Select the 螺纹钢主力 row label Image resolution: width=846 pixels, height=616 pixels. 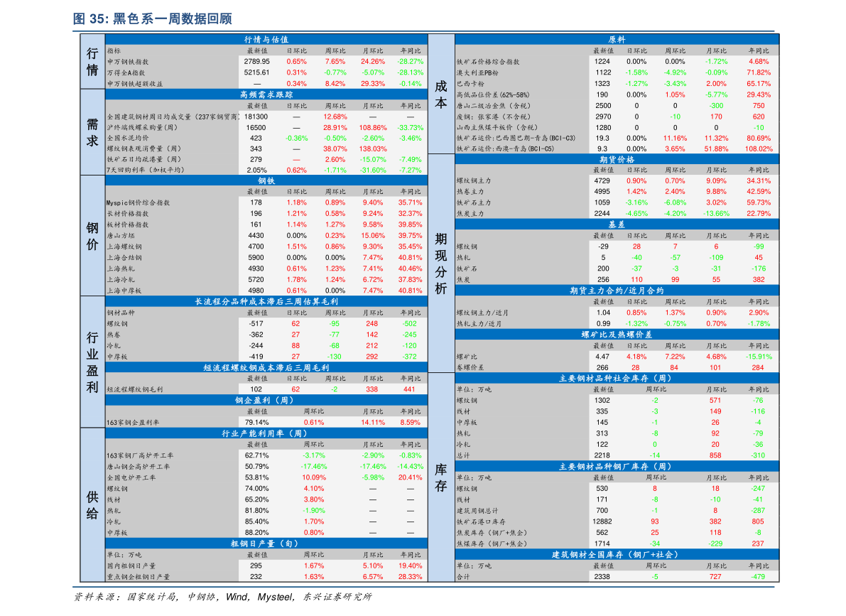click(x=474, y=181)
